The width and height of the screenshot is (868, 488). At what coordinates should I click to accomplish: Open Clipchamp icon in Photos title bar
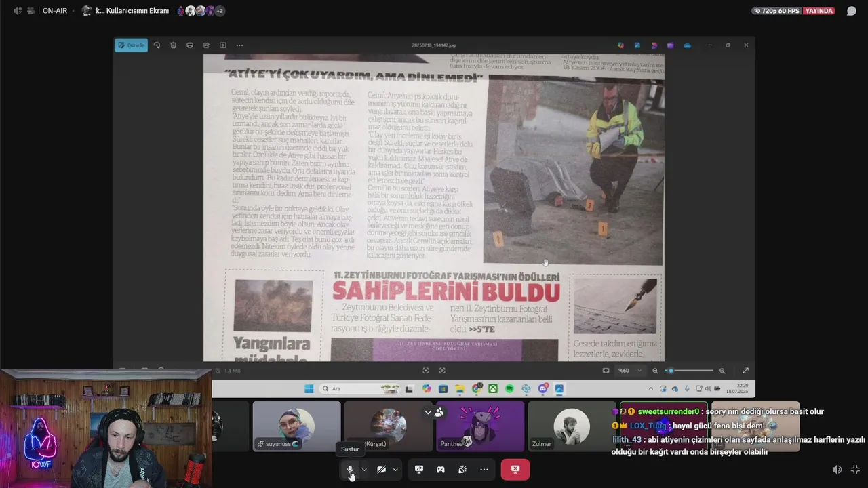click(x=654, y=45)
